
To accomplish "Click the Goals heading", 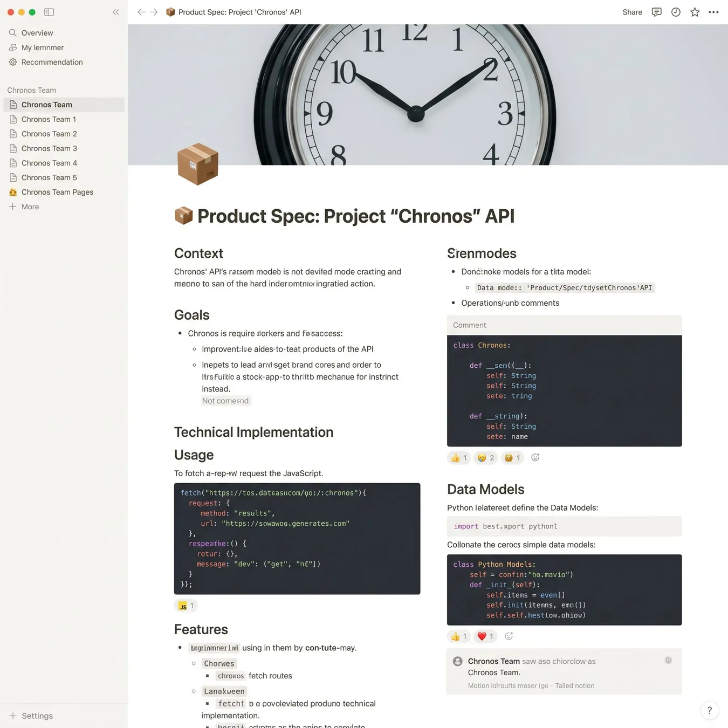I will 192,315.
